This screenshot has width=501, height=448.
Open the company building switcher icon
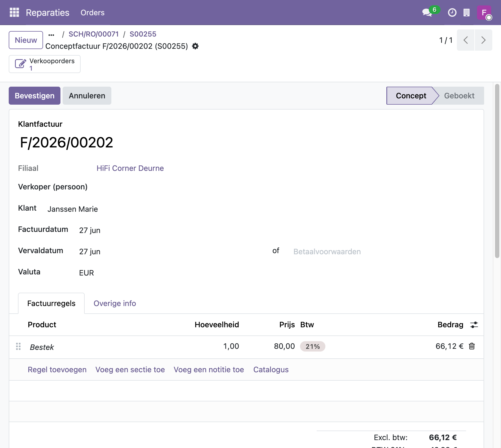coord(466,13)
